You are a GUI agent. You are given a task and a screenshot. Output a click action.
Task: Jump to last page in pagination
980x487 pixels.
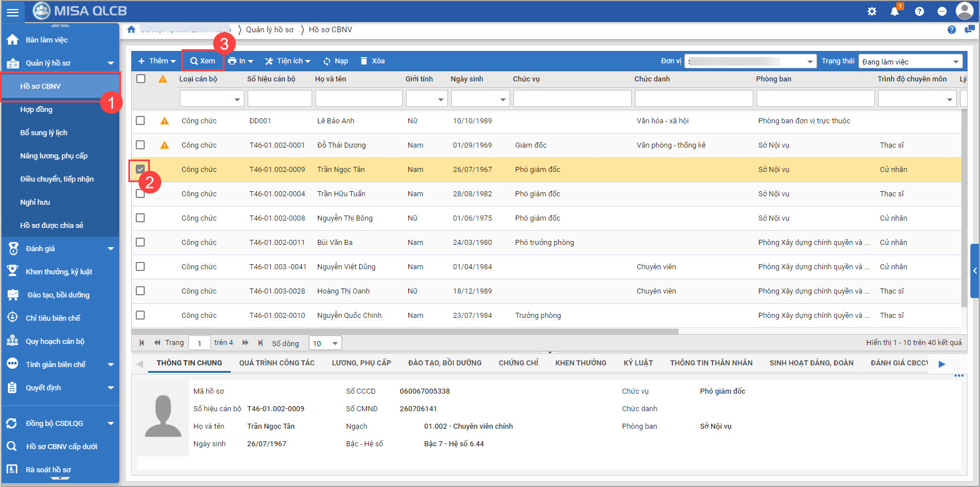260,343
